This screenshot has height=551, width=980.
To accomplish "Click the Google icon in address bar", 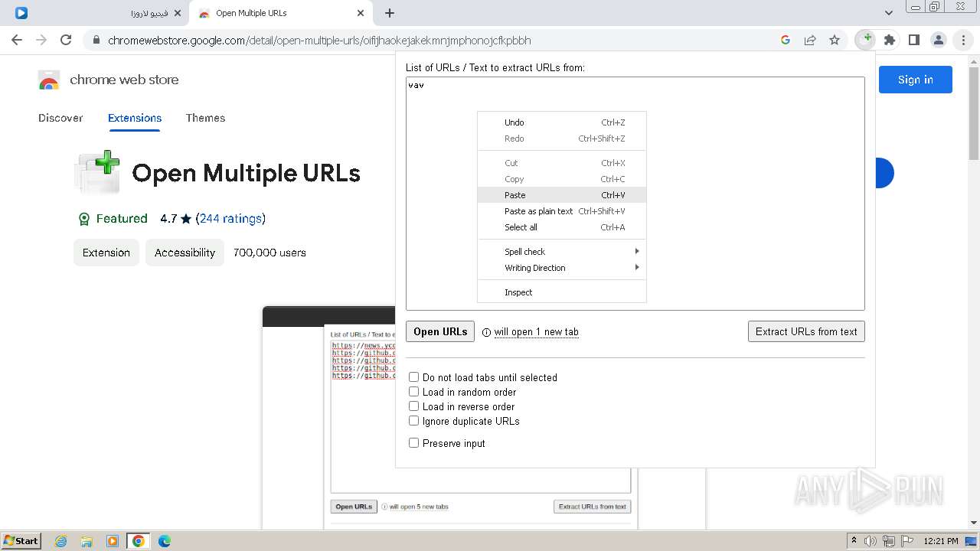I will click(786, 40).
